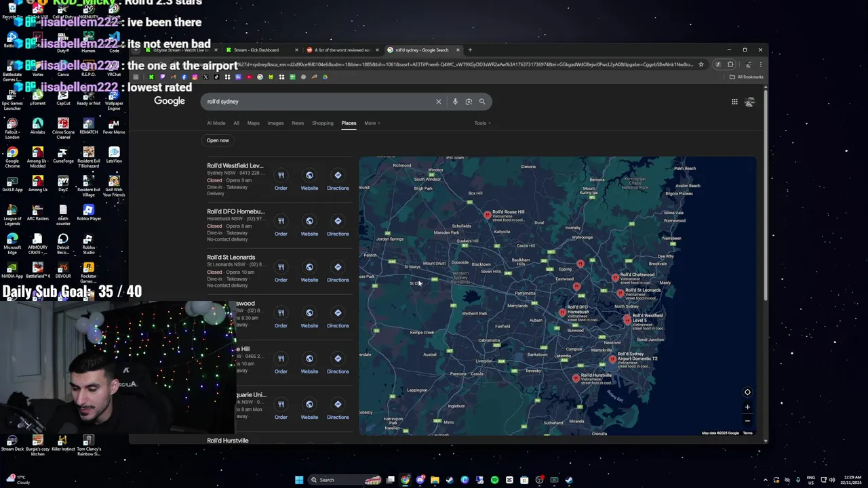The height and width of the screenshot is (488, 868).
Task: Order from Roll'd St Leonards
Action: click(281, 272)
